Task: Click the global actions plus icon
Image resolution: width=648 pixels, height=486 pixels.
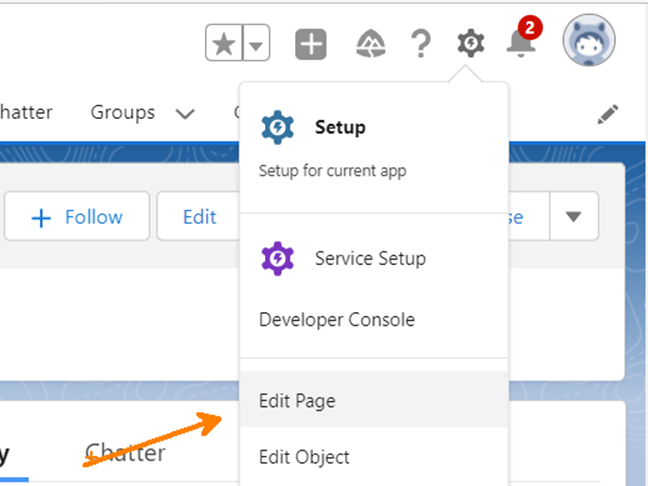Action: pyautogui.click(x=311, y=44)
